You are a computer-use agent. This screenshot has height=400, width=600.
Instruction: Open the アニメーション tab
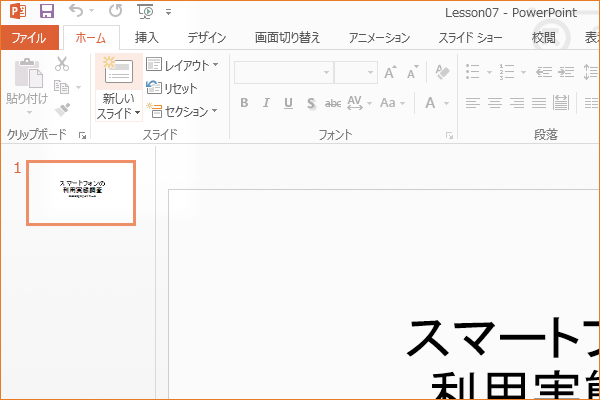click(380, 38)
